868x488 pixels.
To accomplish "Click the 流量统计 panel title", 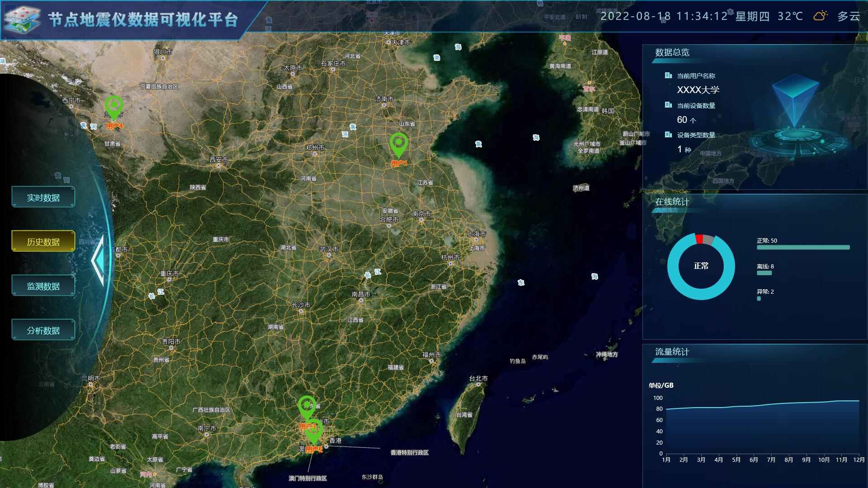I will coord(672,352).
